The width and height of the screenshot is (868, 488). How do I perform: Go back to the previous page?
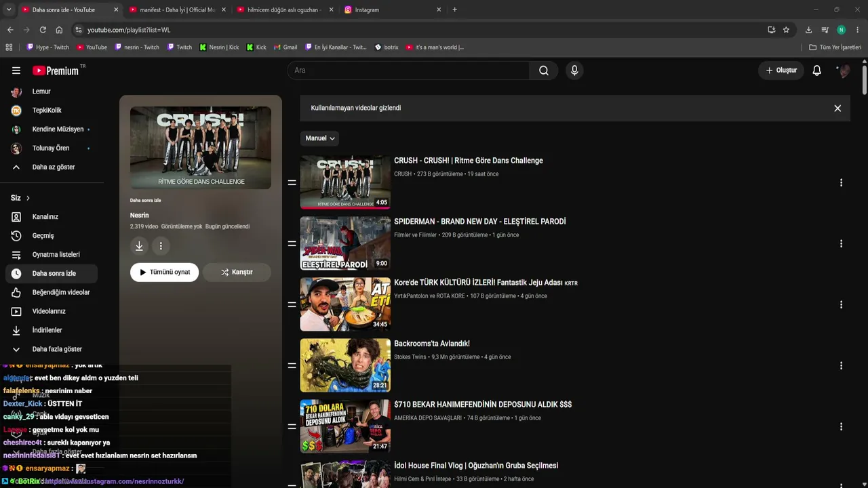(x=10, y=30)
